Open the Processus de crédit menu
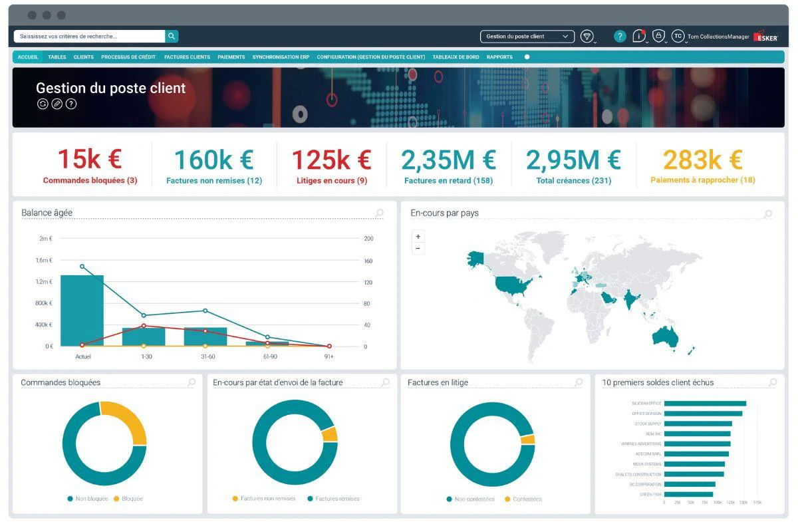This screenshot has width=798, height=532. pyautogui.click(x=128, y=57)
